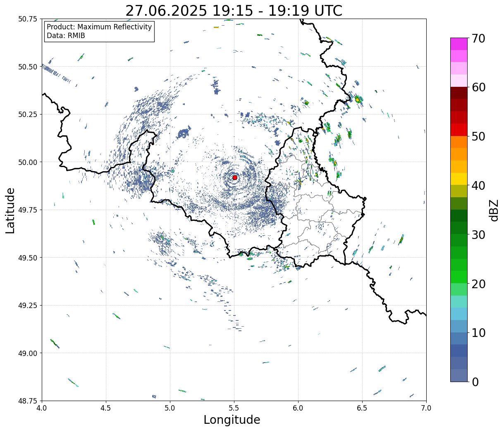504x430 pixels.
Task: Click the longitude tick label 7.0
Action: tap(426, 408)
